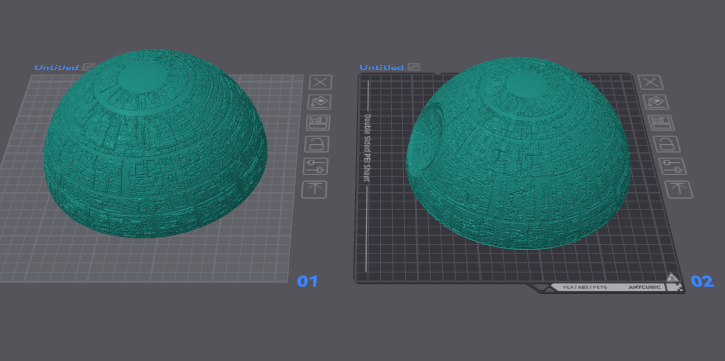Click move-to-top arrow icon for plate 02
Image resolution: width=725 pixels, height=361 pixels.
678,190
